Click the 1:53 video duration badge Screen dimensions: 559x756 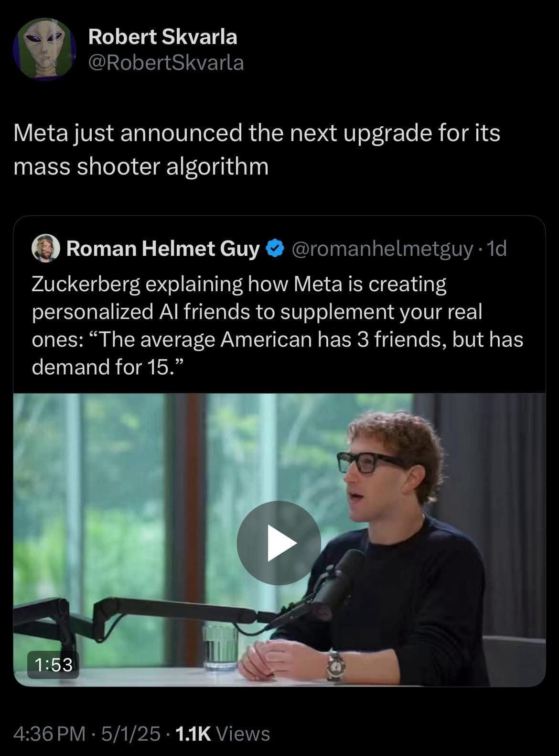[x=54, y=665]
